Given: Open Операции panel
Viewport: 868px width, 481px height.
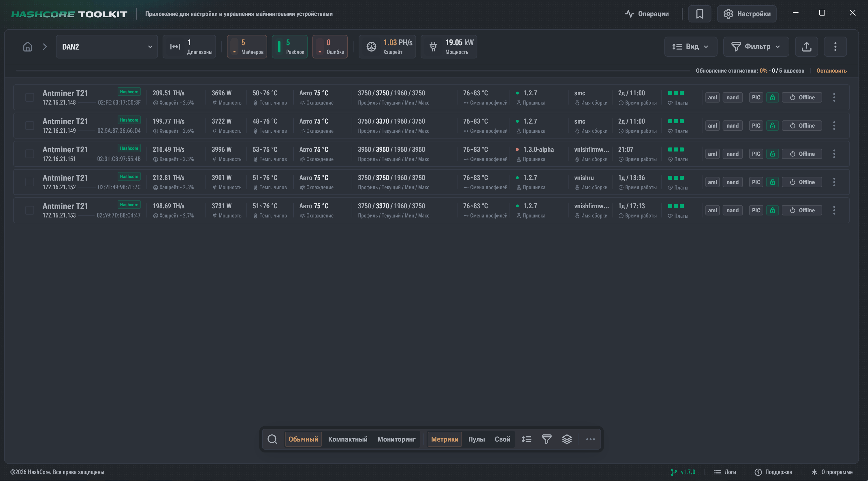Looking at the screenshot, I should (x=647, y=14).
